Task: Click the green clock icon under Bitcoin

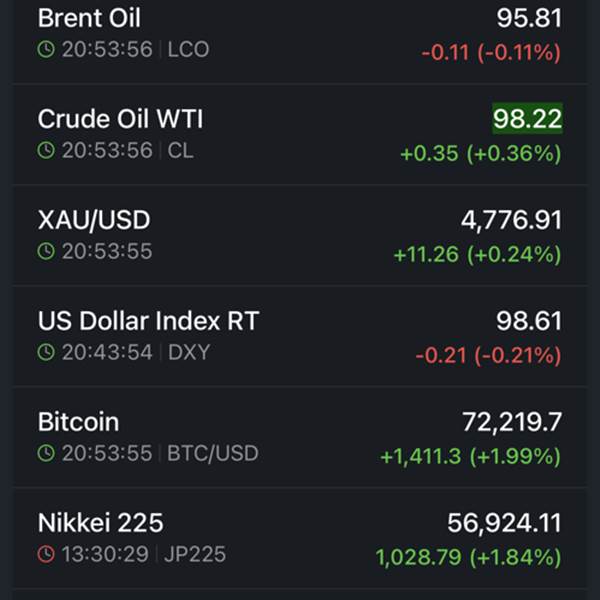Action: (46, 453)
